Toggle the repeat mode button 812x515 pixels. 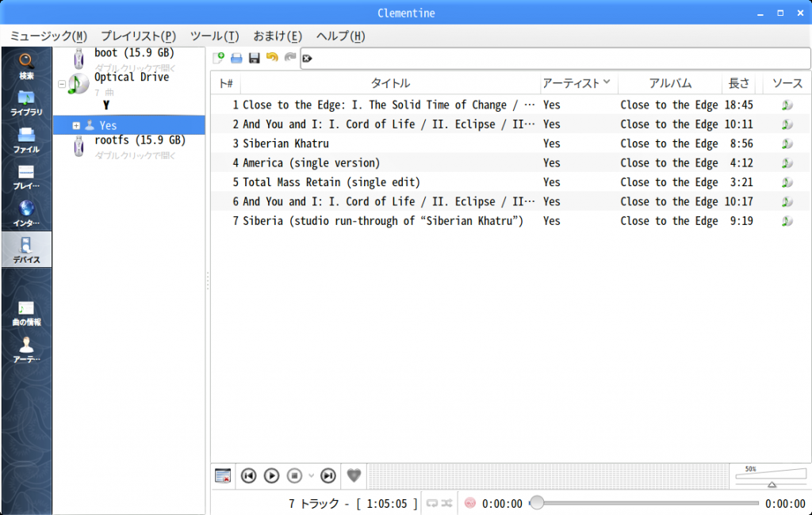(432, 503)
